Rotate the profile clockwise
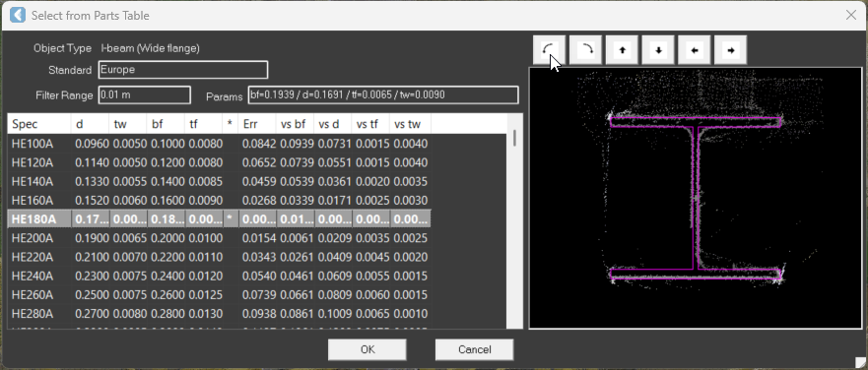 pos(585,50)
